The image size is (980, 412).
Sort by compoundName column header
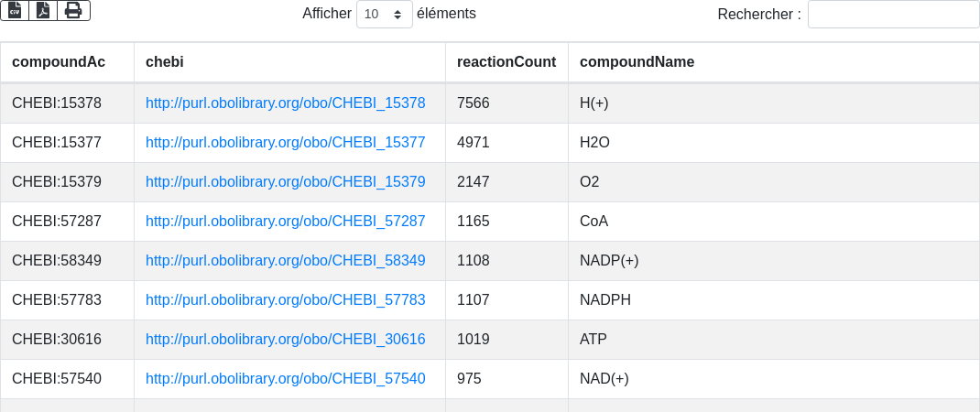tap(637, 62)
